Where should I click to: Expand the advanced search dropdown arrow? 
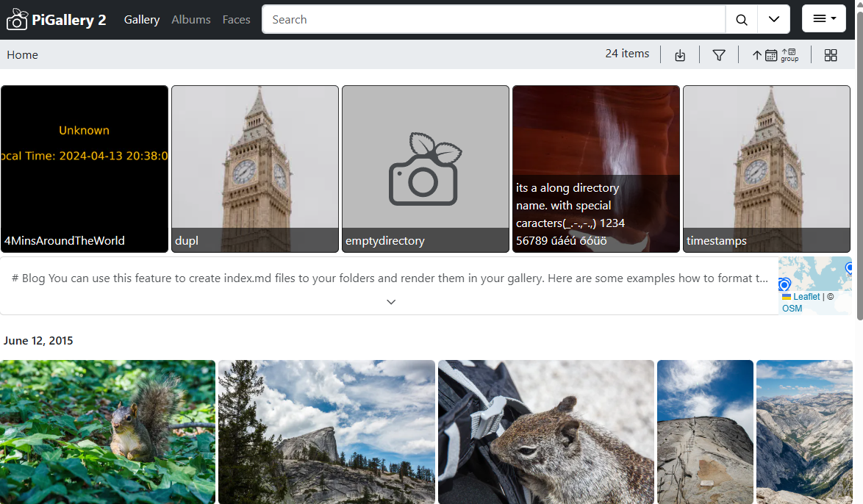click(773, 20)
